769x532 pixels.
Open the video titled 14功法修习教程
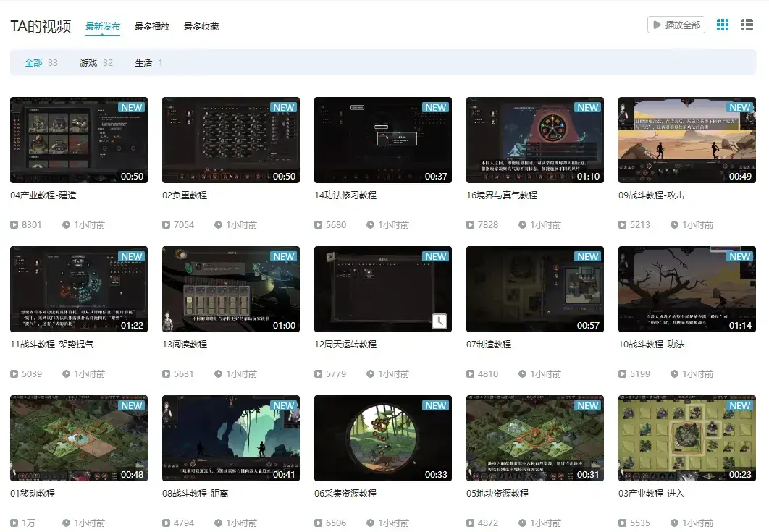pyautogui.click(x=382, y=140)
